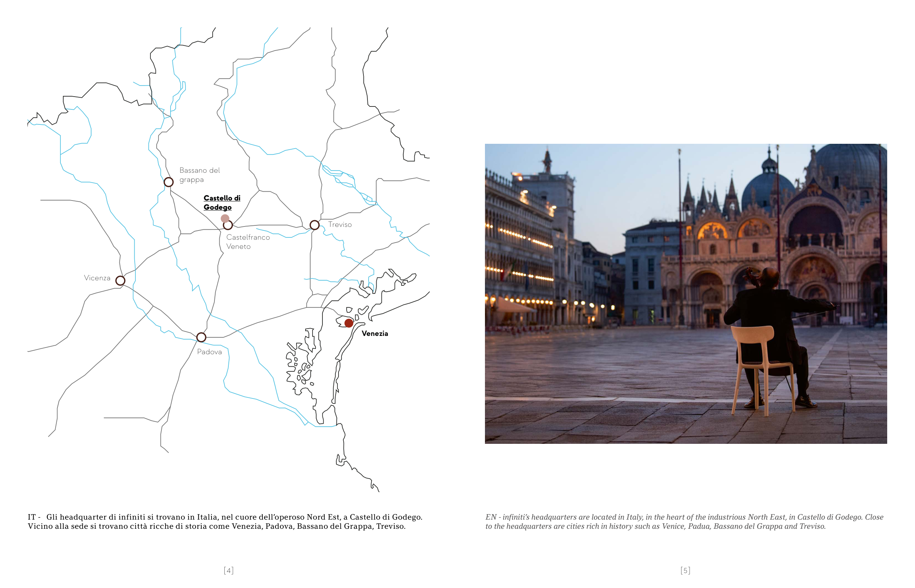Click the Padova circle marker
Viewport: 915px width, 588px height.
(201, 337)
